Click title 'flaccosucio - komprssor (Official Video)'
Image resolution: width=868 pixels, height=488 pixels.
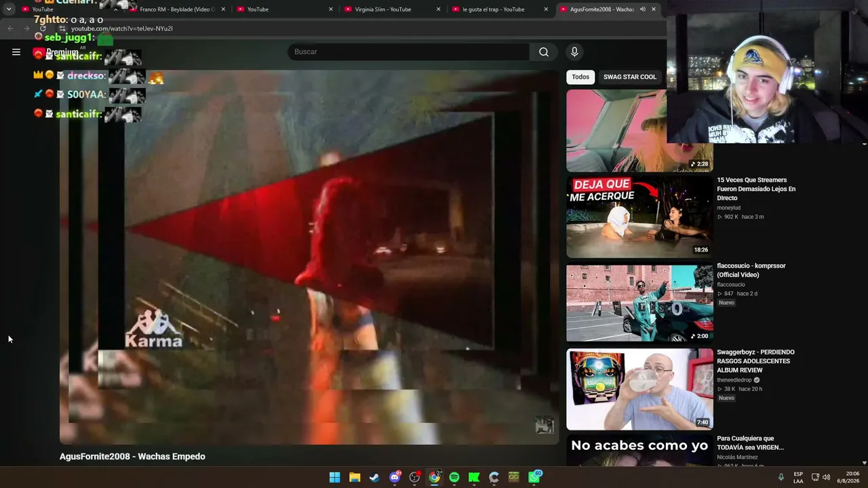(751, 270)
